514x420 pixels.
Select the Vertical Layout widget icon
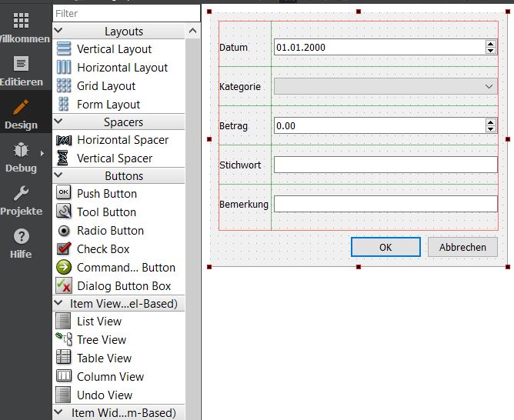click(64, 49)
